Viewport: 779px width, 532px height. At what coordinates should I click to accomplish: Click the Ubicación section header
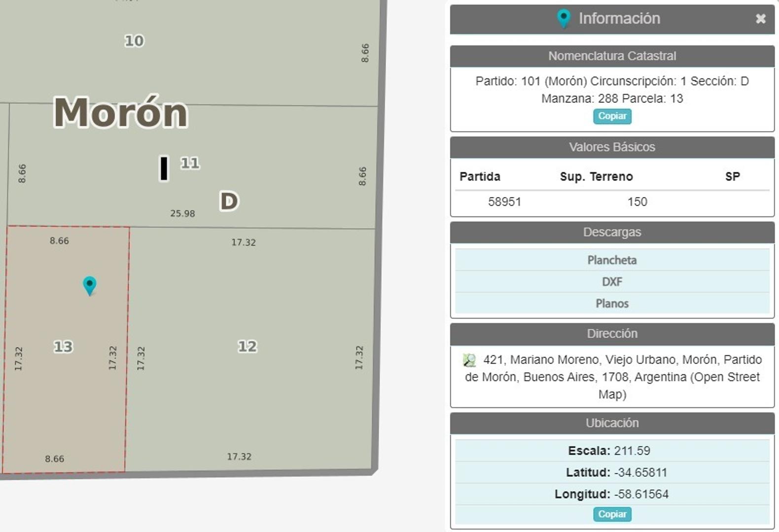point(612,423)
